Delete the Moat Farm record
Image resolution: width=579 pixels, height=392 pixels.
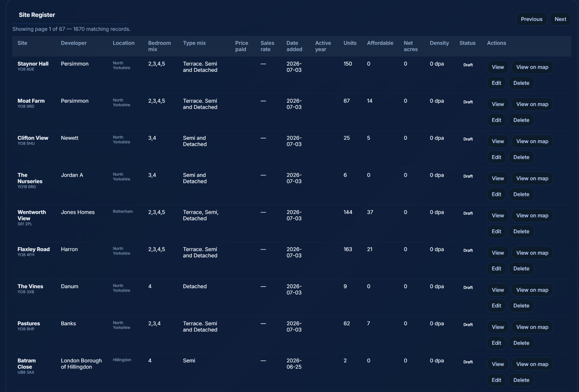(x=521, y=120)
